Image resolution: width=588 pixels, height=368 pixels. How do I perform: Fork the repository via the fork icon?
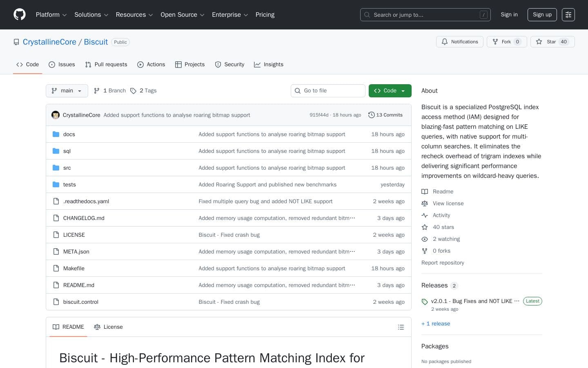[495, 42]
